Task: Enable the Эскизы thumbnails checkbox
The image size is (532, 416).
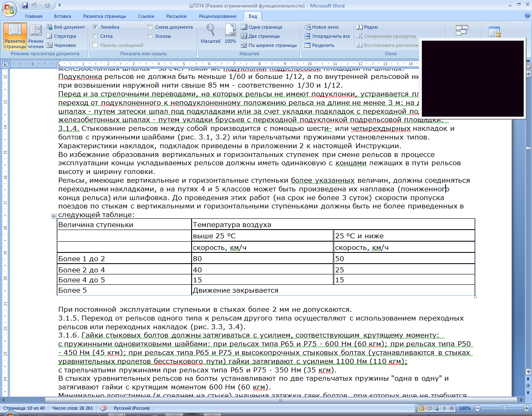Action: tap(150, 36)
